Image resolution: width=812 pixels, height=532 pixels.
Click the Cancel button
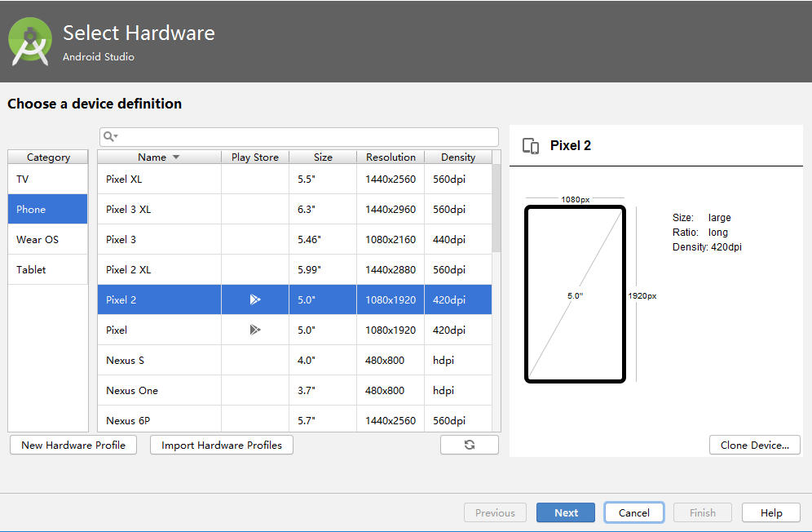tap(633, 512)
